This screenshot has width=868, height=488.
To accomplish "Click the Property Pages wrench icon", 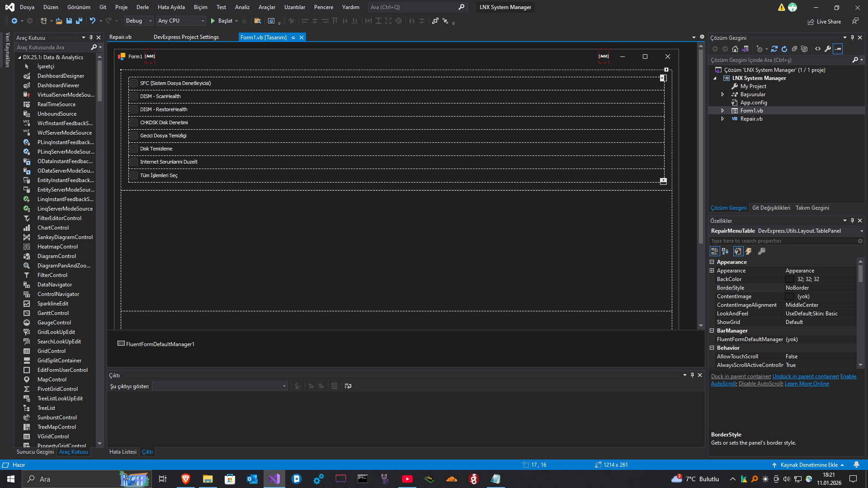I will click(x=762, y=251).
